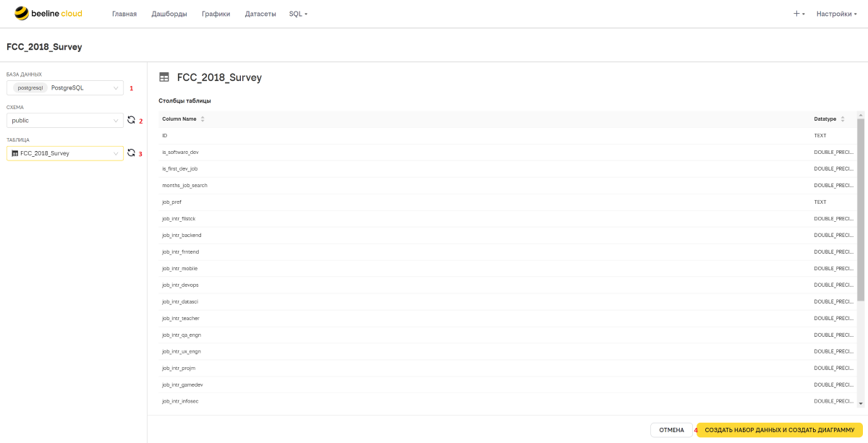Select the ID column row
This screenshot has height=443, width=868.
click(x=508, y=135)
